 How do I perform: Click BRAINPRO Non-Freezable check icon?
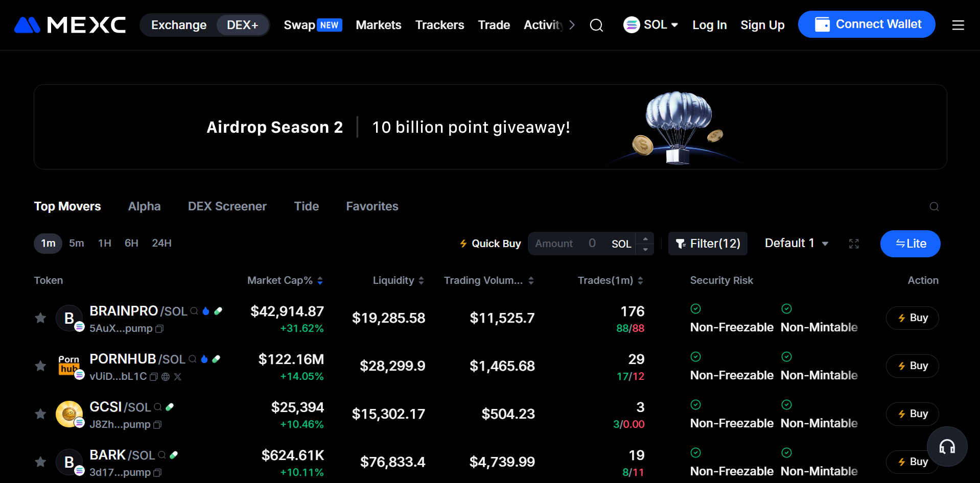point(695,308)
